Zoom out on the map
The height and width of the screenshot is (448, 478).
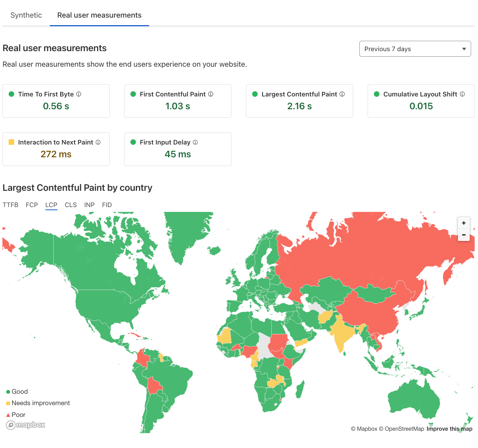tap(463, 235)
